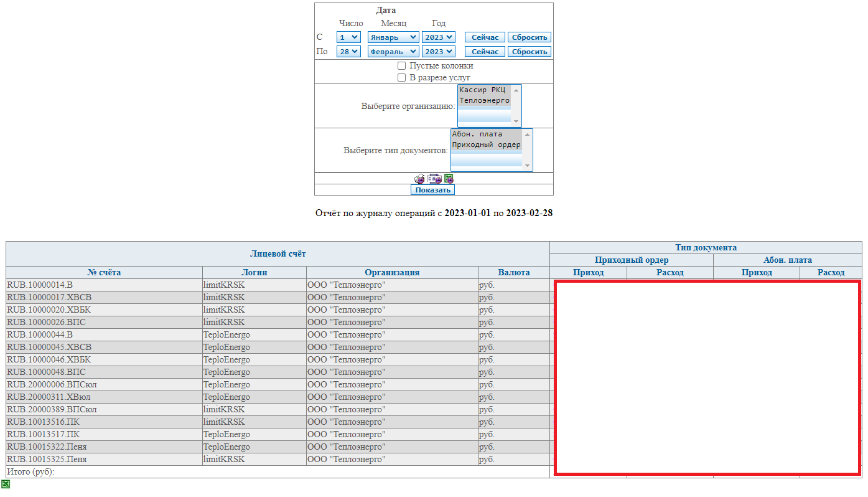
Task: Toggle the В разрезе услуг checkbox
Action: click(x=402, y=78)
